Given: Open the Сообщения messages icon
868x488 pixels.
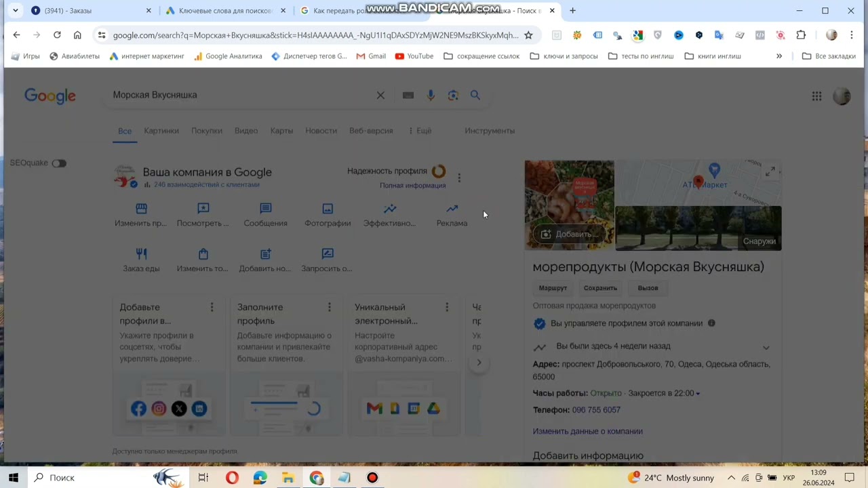Looking at the screenshot, I should (x=266, y=209).
